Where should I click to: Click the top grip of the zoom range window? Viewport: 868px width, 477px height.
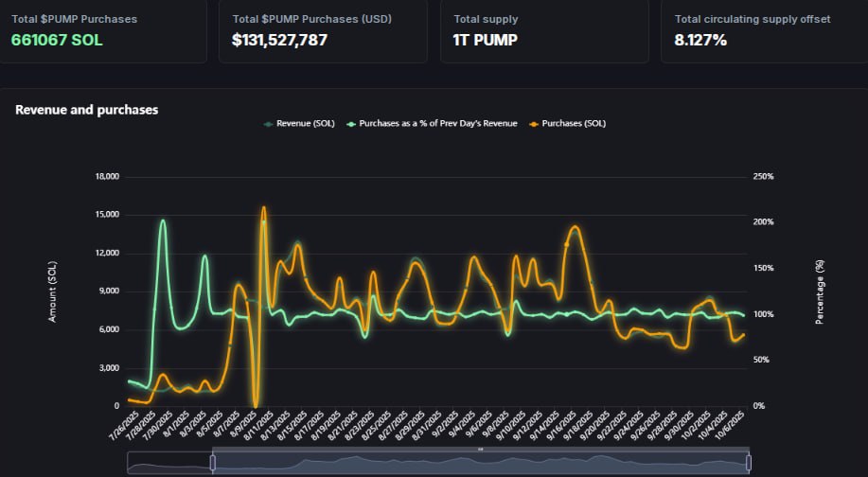[x=481, y=450]
